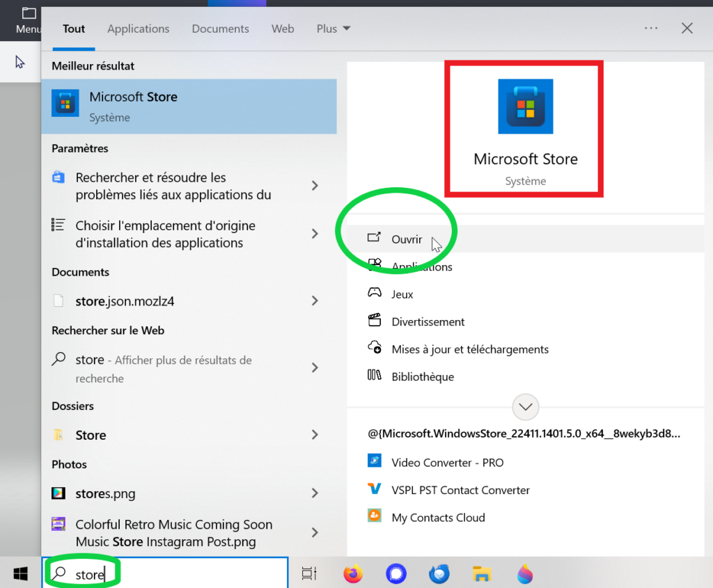Open File Explorer from the taskbar

tap(481, 573)
